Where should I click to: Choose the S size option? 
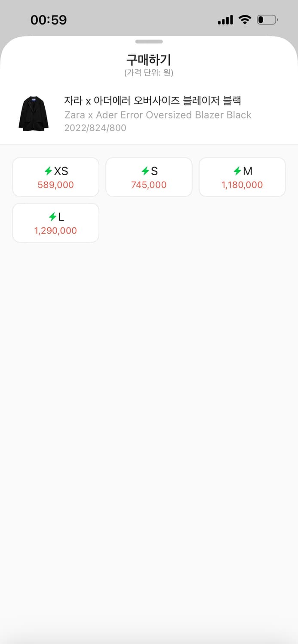pyautogui.click(x=149, y=177)
